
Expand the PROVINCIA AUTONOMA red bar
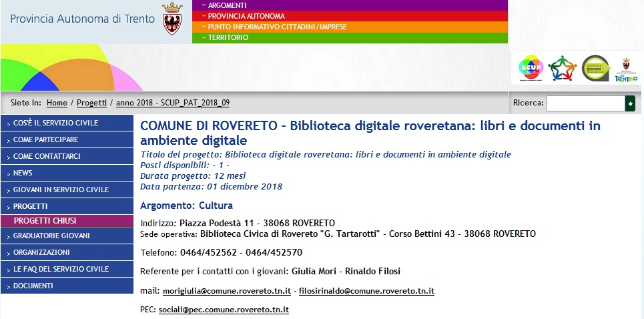click(350, 16)
